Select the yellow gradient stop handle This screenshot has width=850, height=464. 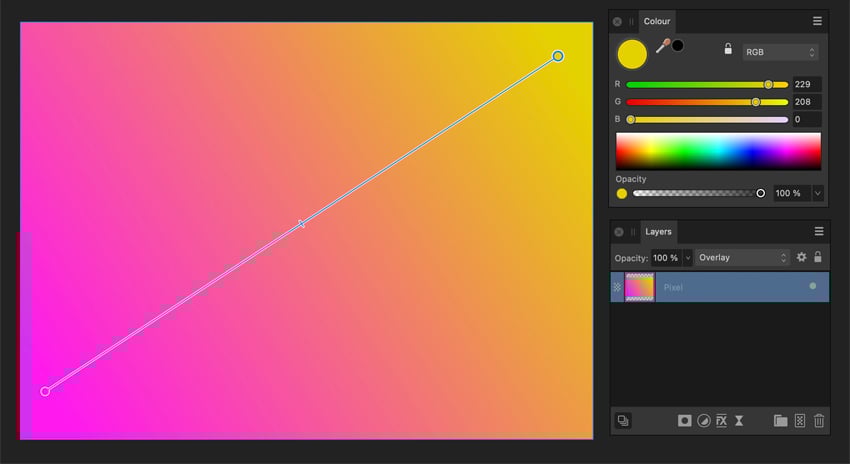(x=558, y=56)
